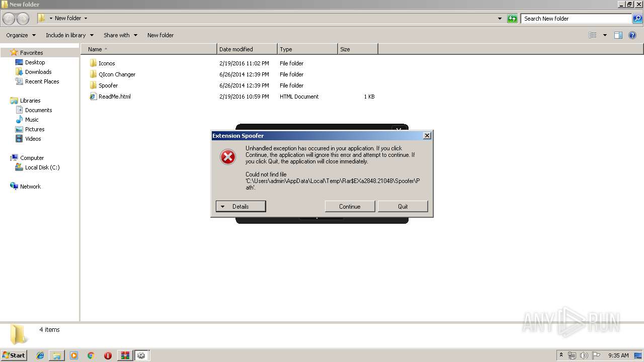Click the change view icon in the toolbar
Viewport: 644px width, 362px height.
593,35
